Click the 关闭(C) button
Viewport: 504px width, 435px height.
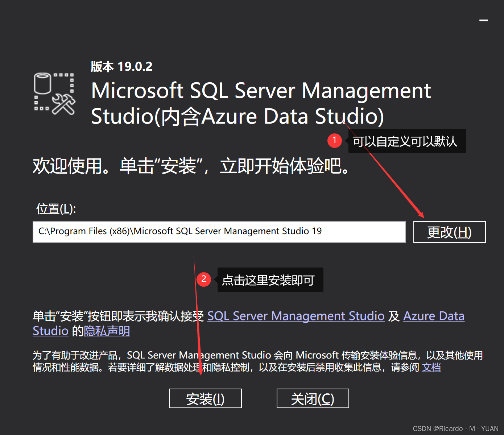tap(312, 398)
